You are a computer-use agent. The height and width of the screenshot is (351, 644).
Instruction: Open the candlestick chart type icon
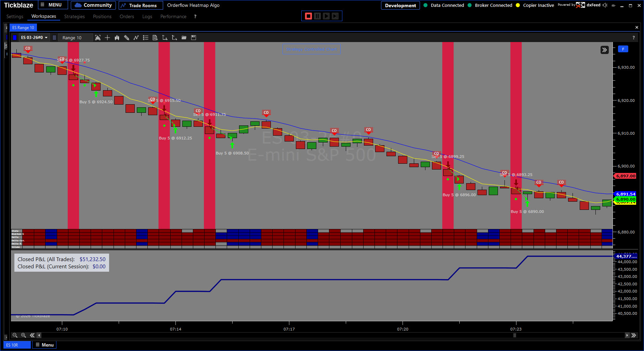click(117, 38)
